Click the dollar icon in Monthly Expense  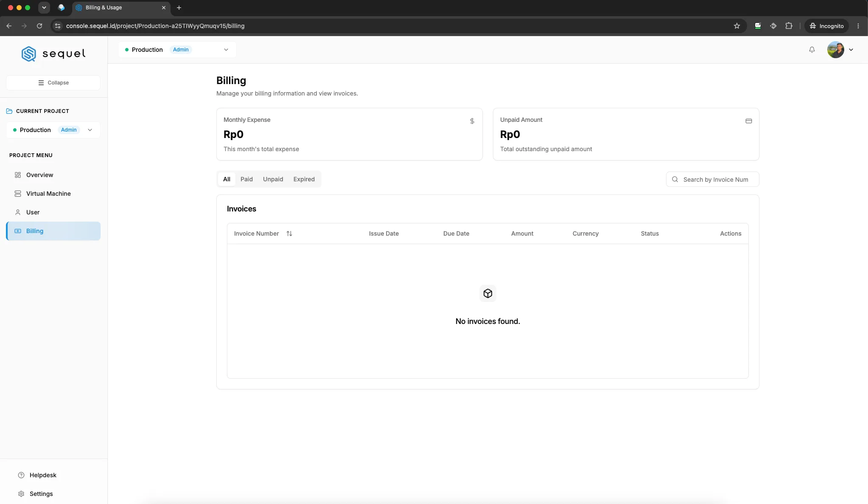click(x=472, y=121)
